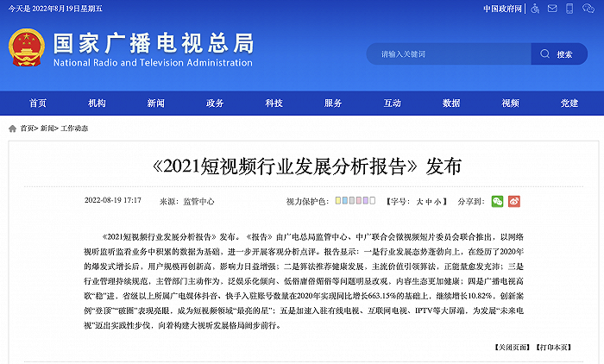Viewport: 604px width, 364px height.
Task: Go to 数据 navigation section
Action: tap(451, 103)
